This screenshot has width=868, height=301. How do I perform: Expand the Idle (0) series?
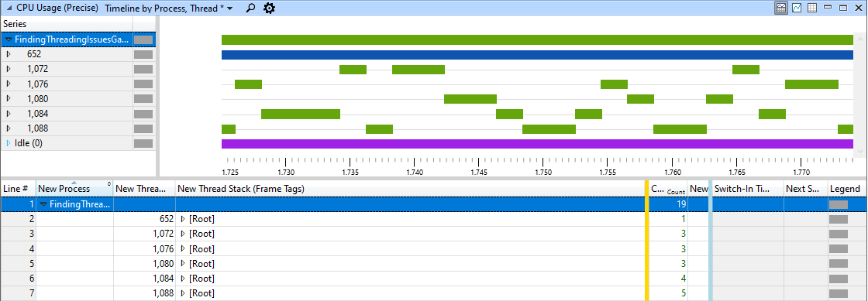(9, 144)
